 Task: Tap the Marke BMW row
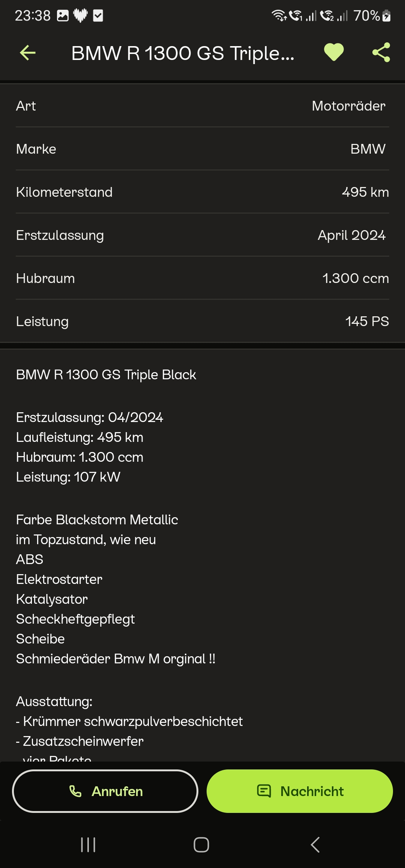click(x=202, y=149)
